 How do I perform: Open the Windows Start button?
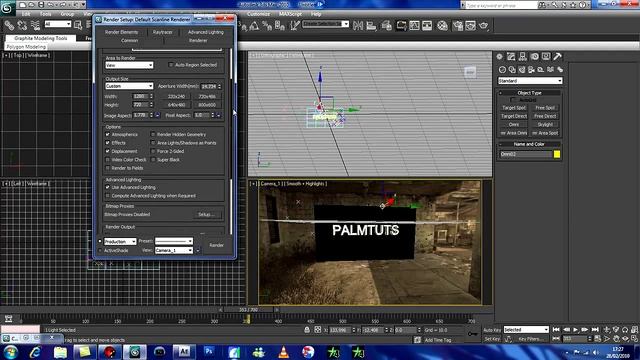coord(10,352)
